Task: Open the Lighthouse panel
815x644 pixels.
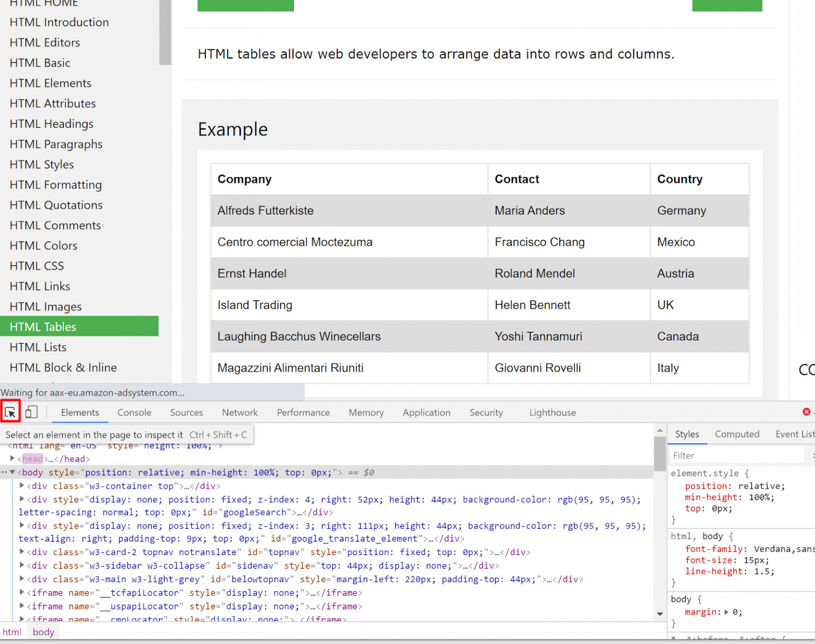Action: point(552,412)
